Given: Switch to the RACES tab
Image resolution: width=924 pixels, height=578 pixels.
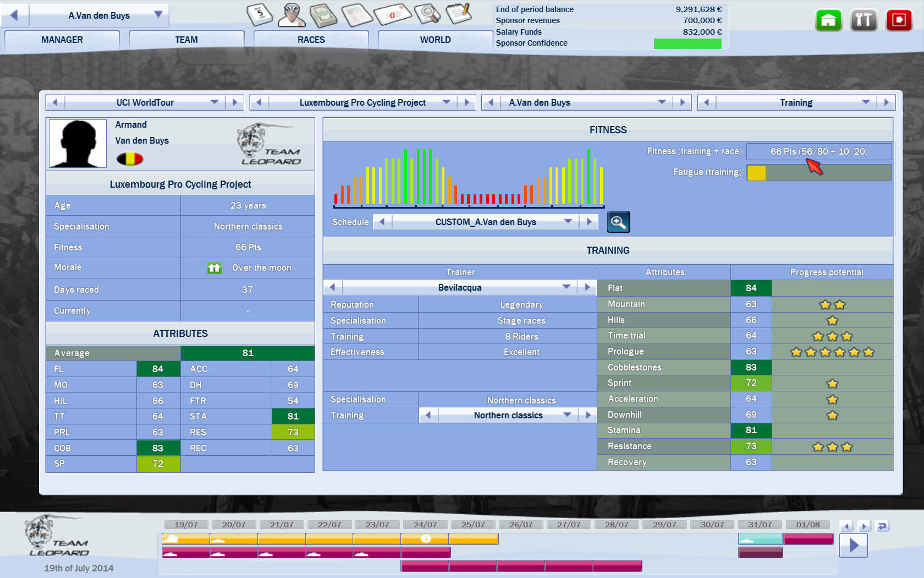Looking at the screenshot, I should (311, 40).
